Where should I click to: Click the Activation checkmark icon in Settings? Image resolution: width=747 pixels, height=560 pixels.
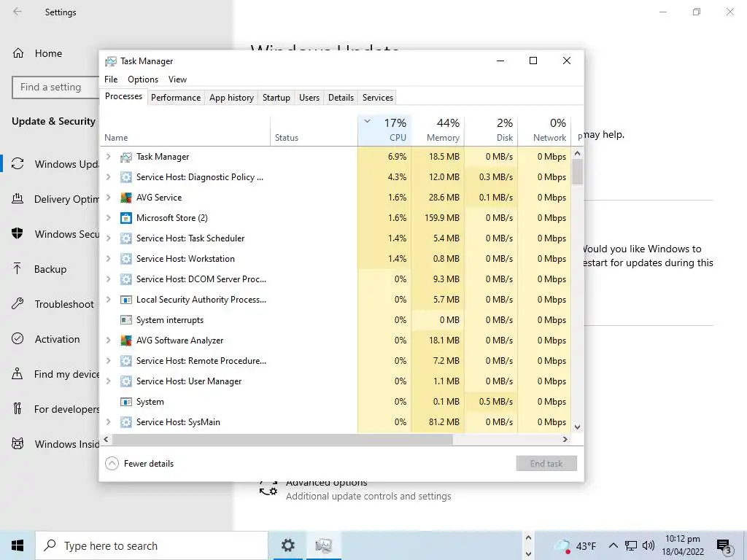pos(18,339)
